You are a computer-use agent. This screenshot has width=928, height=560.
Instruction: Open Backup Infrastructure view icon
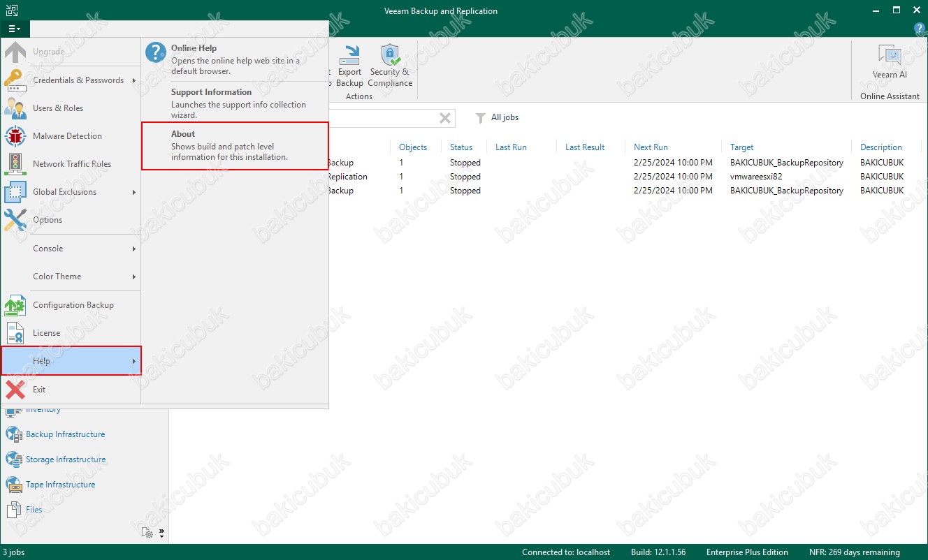pyautogui.click(x=14, y=434)
